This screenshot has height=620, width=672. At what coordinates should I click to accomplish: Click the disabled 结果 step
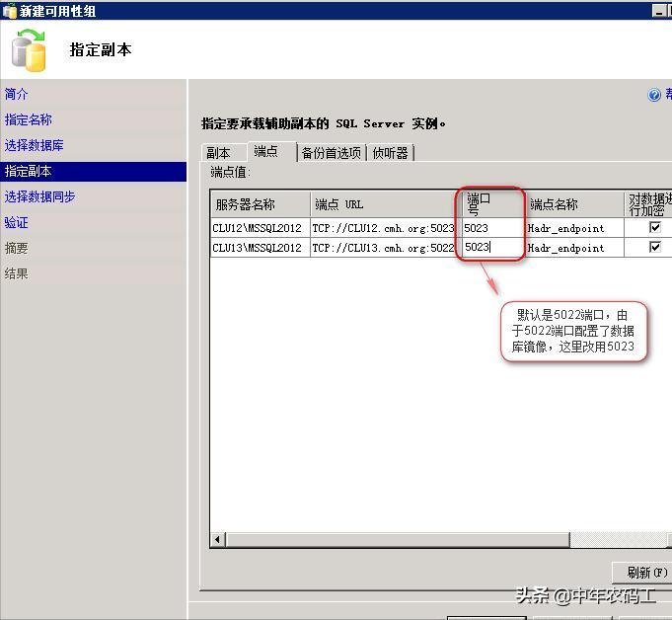pos(17,273)
